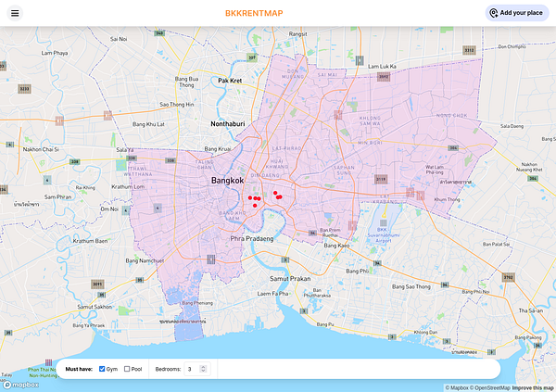Click the Pak Kret map label
Screen dimensions: 556x392
tap(230, 81)
